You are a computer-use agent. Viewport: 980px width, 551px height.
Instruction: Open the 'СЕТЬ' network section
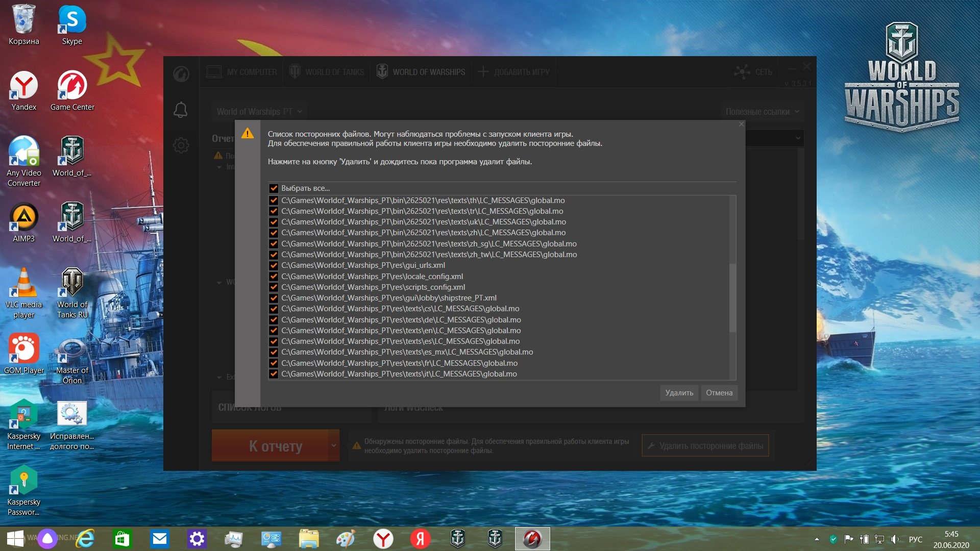pyautogui.click(x=753, y=72)
